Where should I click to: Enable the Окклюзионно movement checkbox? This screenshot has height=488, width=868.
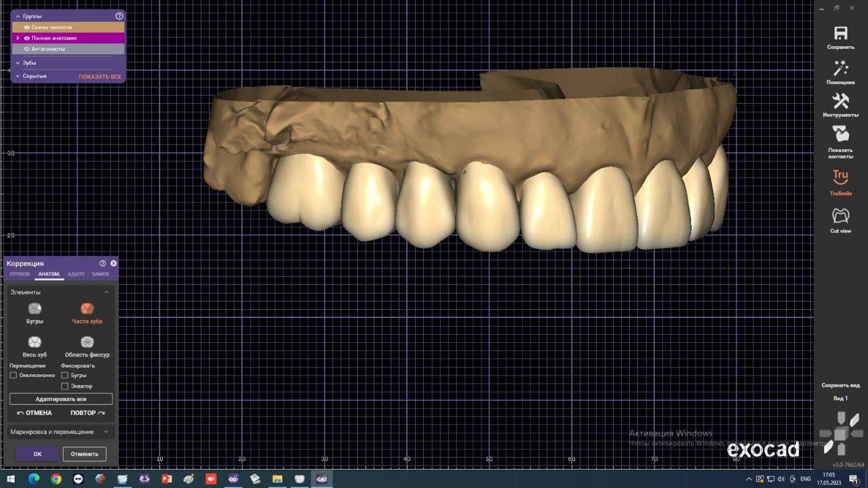(14, 375)
